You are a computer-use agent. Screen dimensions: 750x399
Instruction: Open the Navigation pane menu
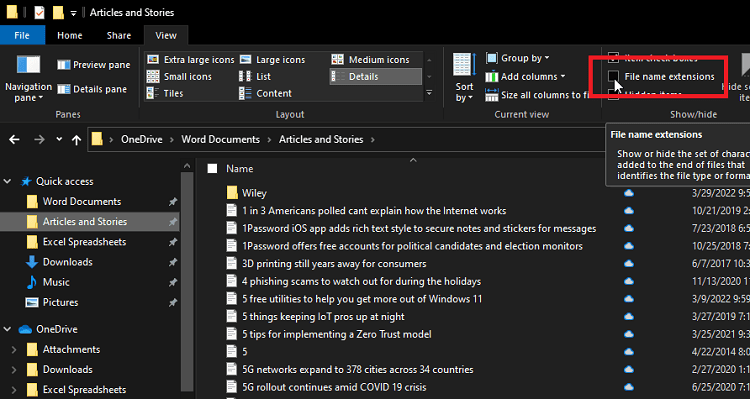pyautogui.click(x=28, y=78)
